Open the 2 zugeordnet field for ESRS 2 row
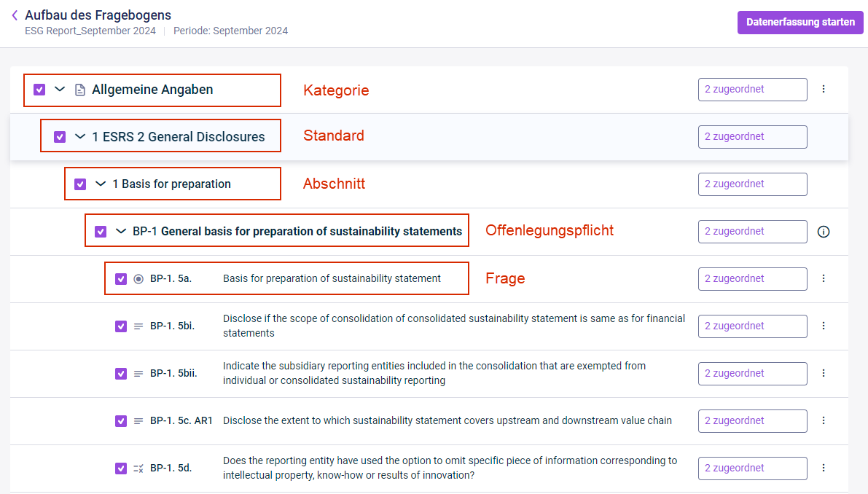This screenshot has height=494, width=868. (752, 137)
